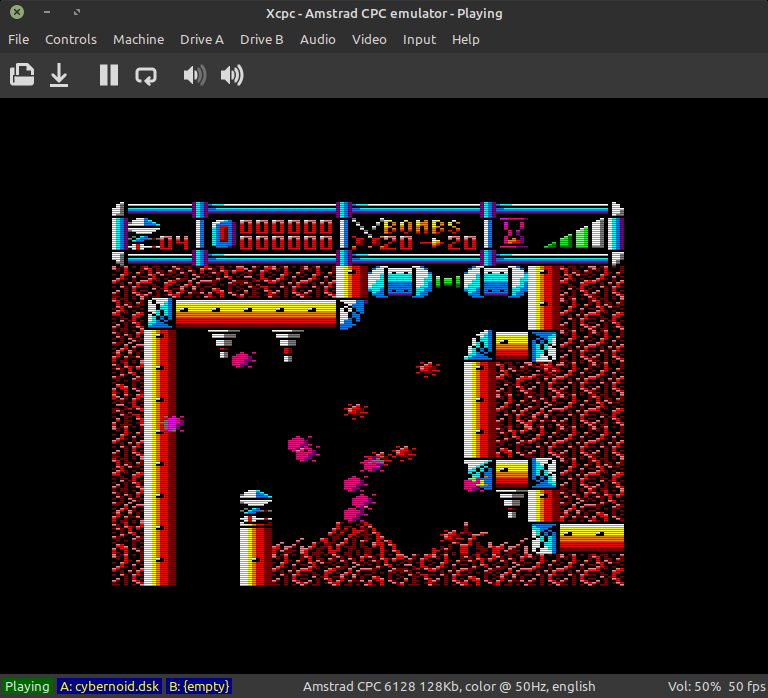Open the Help menu
This screenshot has width=768, height=698.
tap(466, 39)
